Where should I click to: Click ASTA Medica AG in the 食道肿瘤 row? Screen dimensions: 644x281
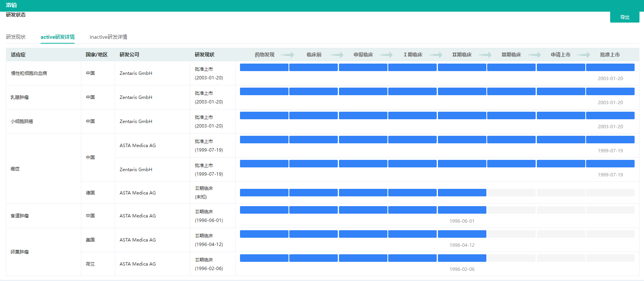(138, 216)
